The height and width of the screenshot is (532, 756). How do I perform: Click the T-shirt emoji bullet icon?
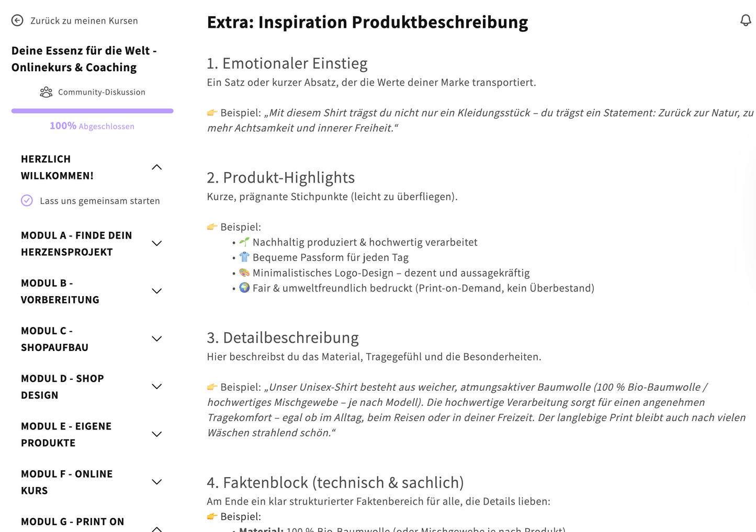pos(244,257)
